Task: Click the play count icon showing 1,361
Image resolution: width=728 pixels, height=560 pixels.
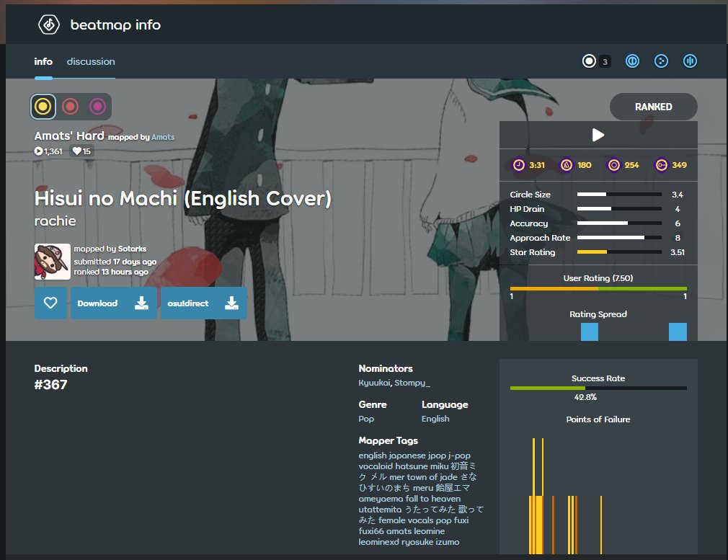Action: tap(38, 151)
